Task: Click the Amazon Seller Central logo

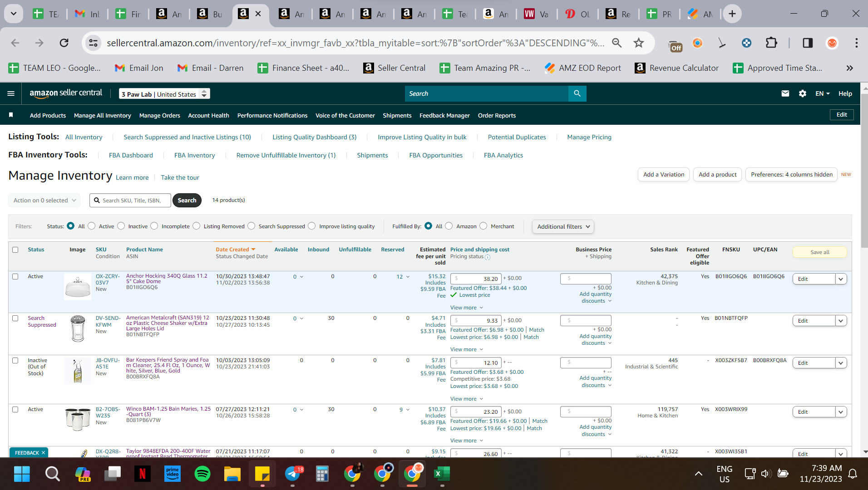Action: point(66,93)
